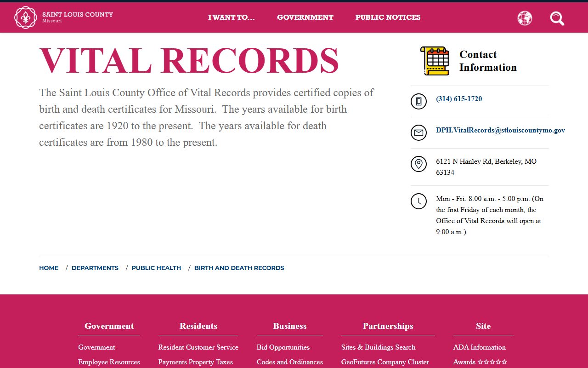588x368 pixels.
Task: Click the Contact Information heading text
Action: pyautogui.click(x=488, y=61)
